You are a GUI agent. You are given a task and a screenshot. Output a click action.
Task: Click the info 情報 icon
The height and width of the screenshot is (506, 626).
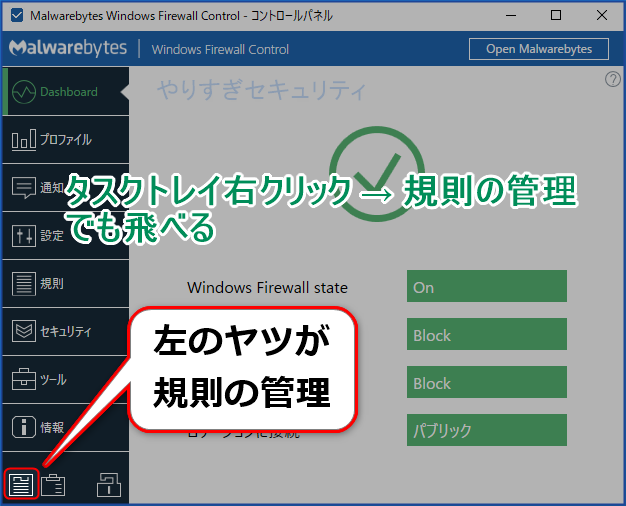click(x=24, y=427)
